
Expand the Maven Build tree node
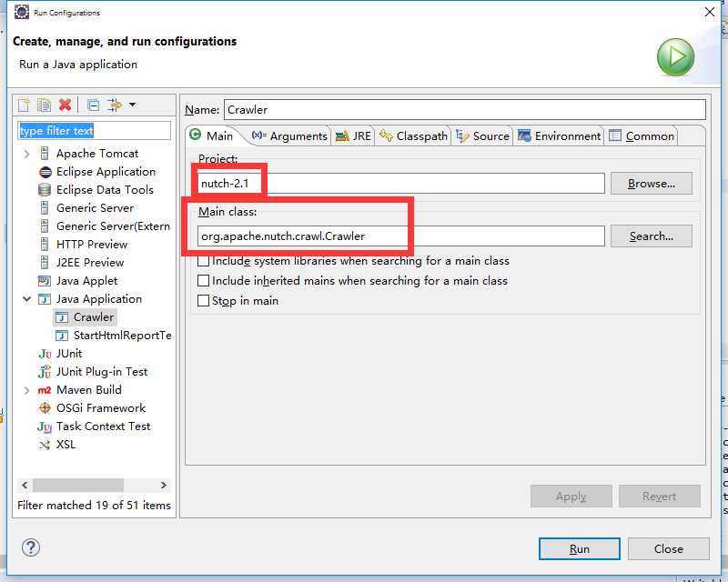(x=27, y=390)
